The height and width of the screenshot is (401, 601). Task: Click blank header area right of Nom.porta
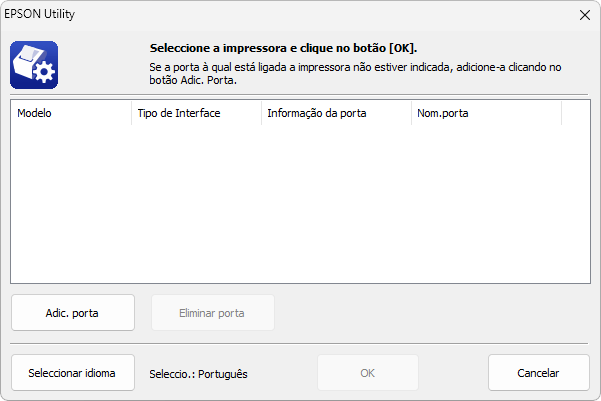click(x=576, y=113)
